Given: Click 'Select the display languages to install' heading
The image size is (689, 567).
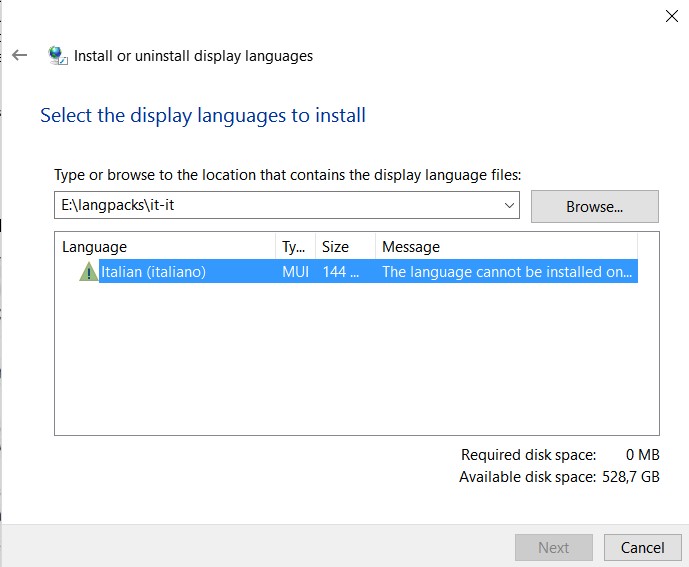Looking at the screenshot, I should [x=203, y=116].
